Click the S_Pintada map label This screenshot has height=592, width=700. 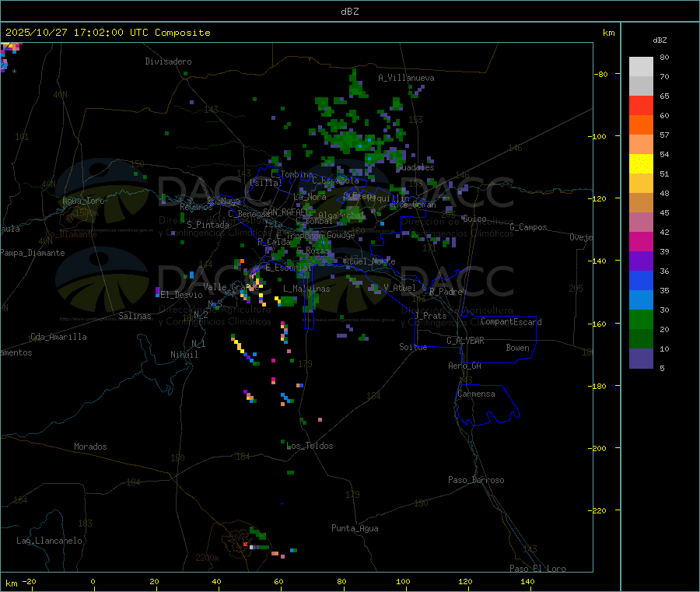[x=208, y=225]
